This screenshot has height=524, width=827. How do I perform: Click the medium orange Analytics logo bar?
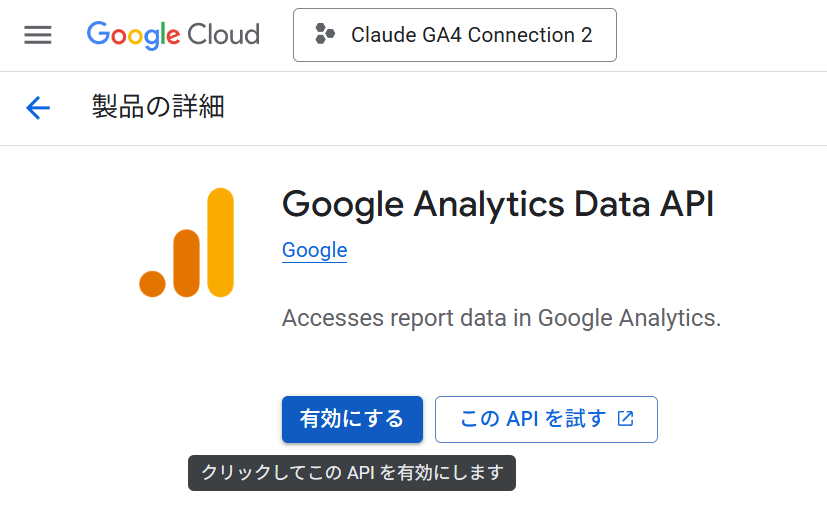(186, 263)
